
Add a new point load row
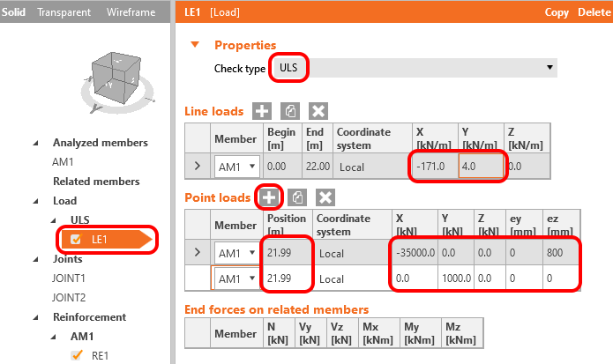(x=268, y=197)
